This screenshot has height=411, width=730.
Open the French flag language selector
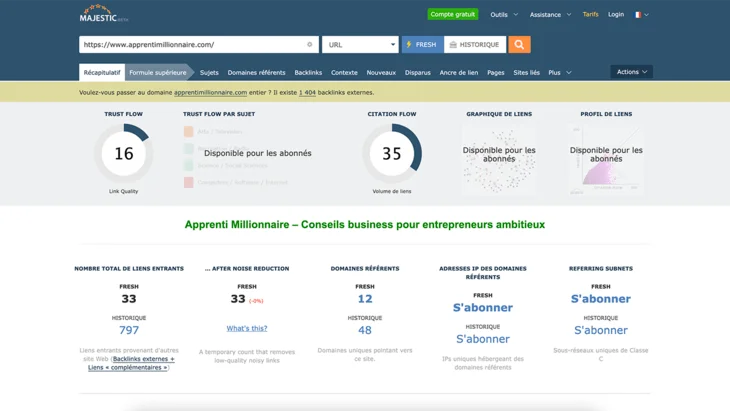click(x=641, y=15)
